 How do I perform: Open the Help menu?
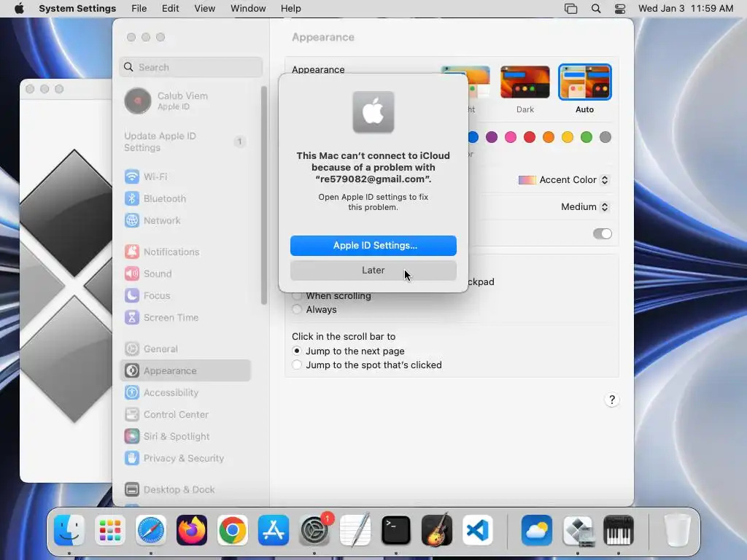pyautogui.click(x=290, y=9)
